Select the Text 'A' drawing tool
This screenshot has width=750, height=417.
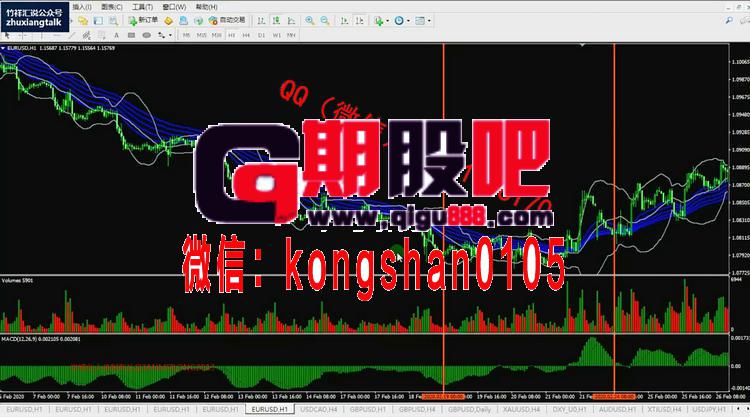(116, 35)
